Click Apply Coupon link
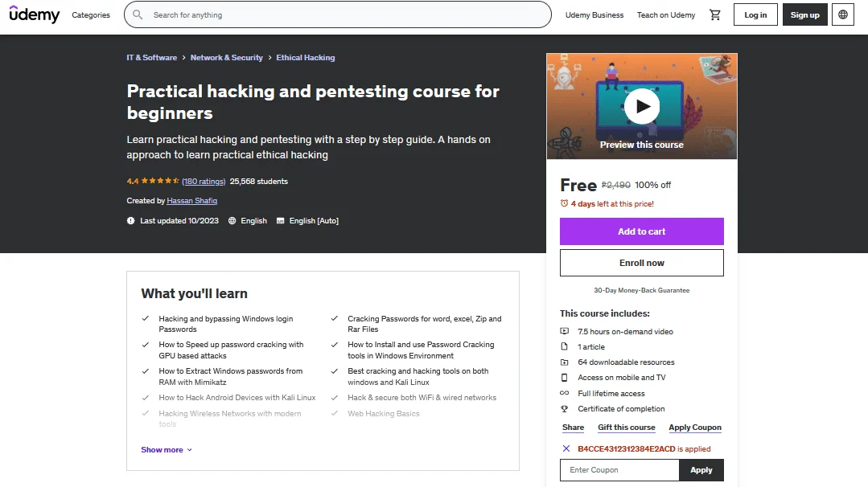Image resolution: width=868 pixels, height=487 pixels. pos(695,428)
